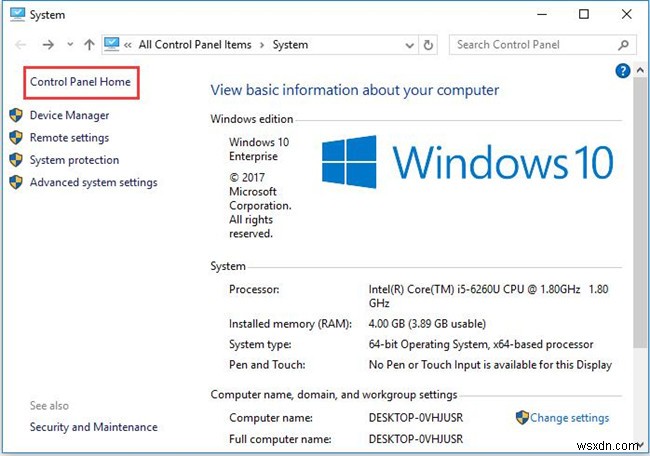Screen dimensions: 650x456
Task: Open System protection link
Action: point(74,160)
